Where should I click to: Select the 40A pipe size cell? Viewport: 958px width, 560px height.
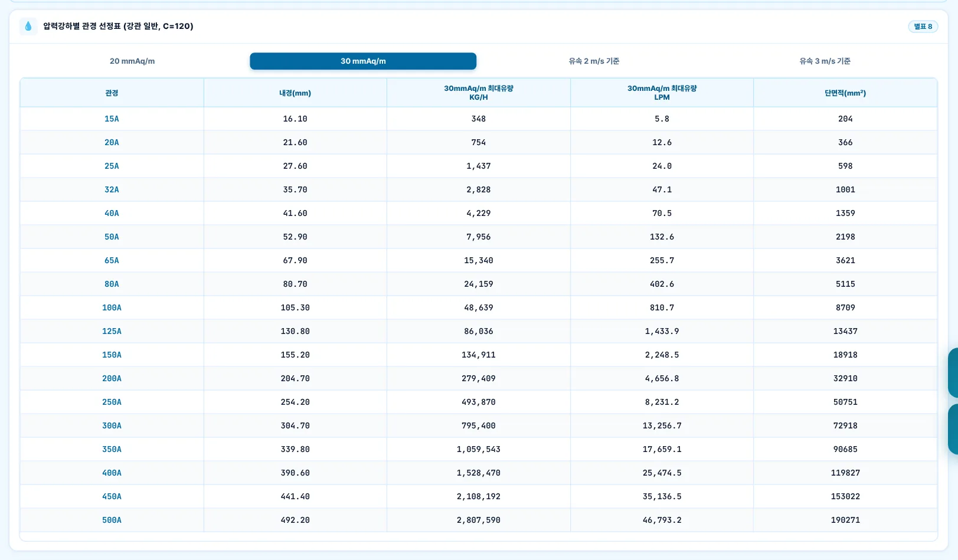click(112, 213)
